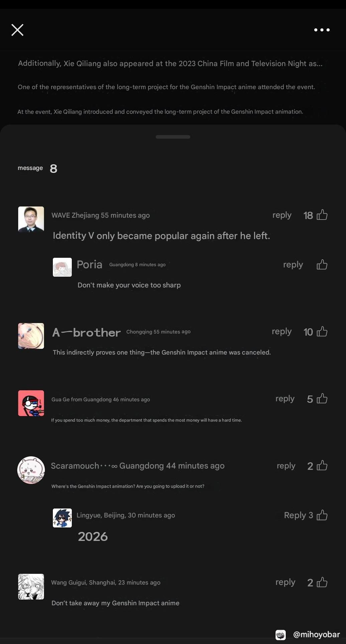Reply to A-brother's canceled anime comment
This screenshot has height=644, width=346.
point(282,332)
